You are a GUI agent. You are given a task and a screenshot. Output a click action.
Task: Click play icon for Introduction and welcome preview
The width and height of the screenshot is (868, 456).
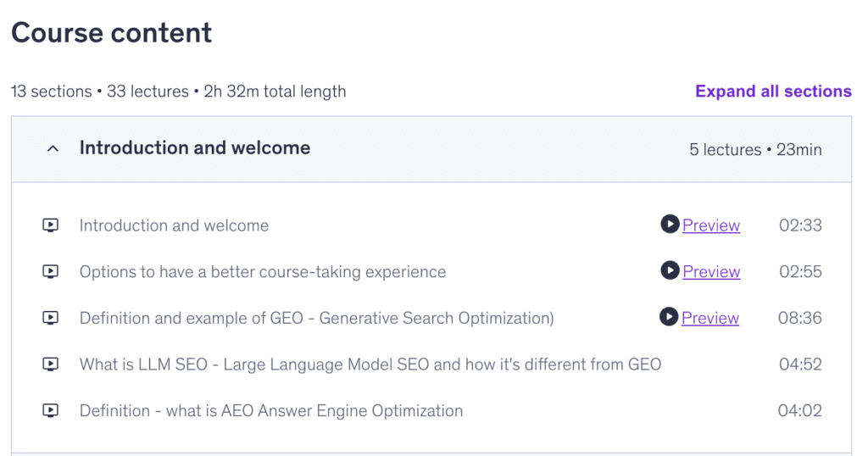tap(670, 225)
